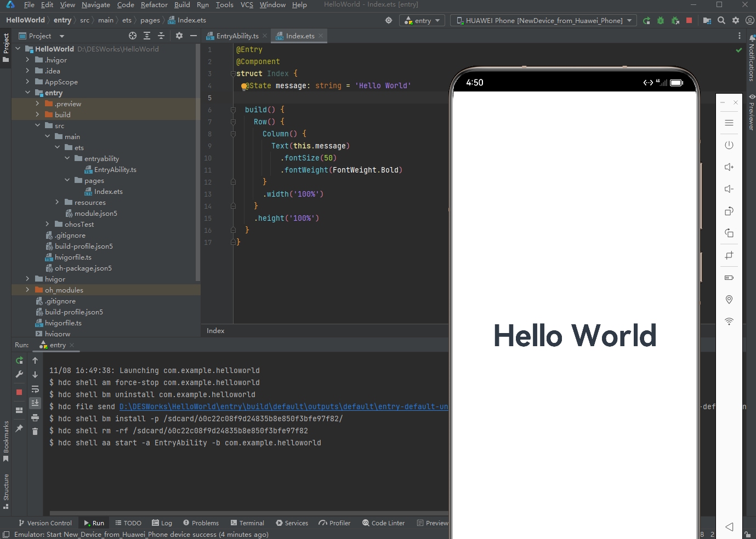Click the emulator volume up icon

coord(729,167)
